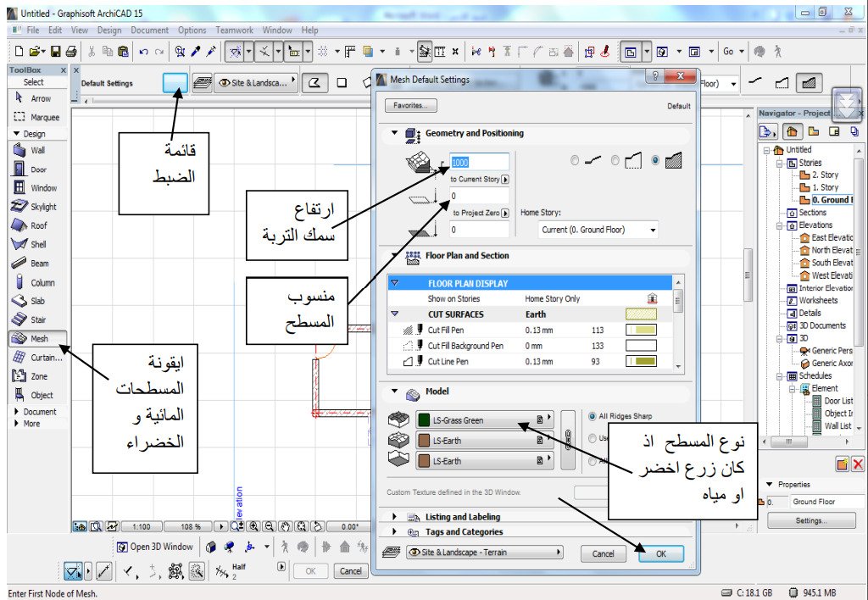Open the Home Story dropdown

coord(598,230)
